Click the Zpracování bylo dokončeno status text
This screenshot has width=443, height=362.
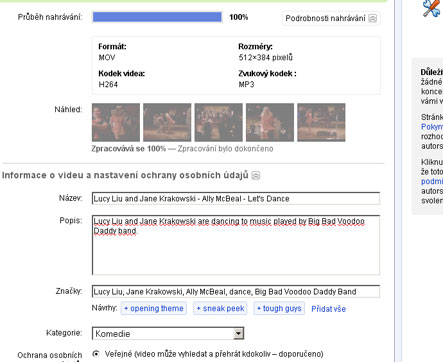225,149
